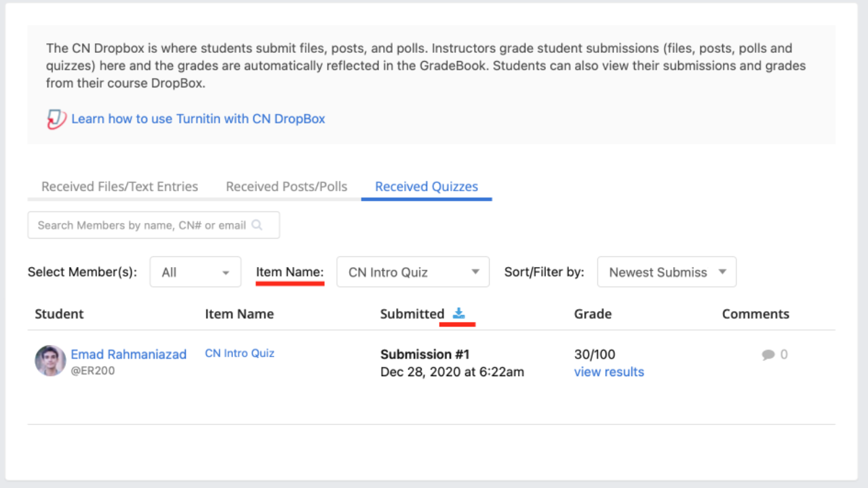Click the Student column header
The image size is (868, 488).
[59, 314]
